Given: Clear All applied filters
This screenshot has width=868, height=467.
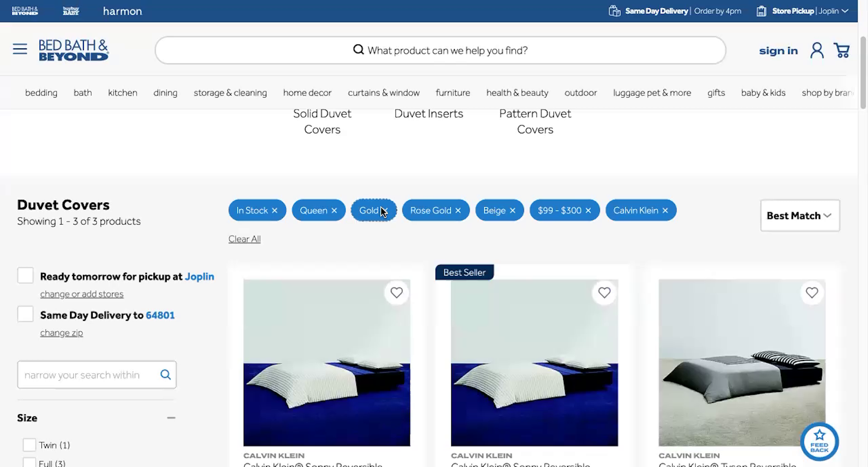Looking at the screenshot, I should pyautogui.click(x=245, y=239).
